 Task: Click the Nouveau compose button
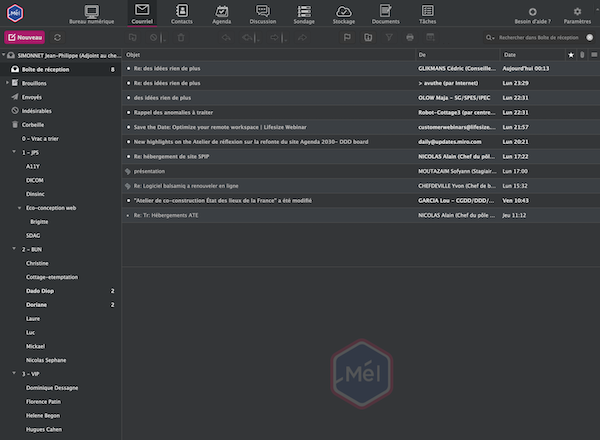[x=25, y=37]
